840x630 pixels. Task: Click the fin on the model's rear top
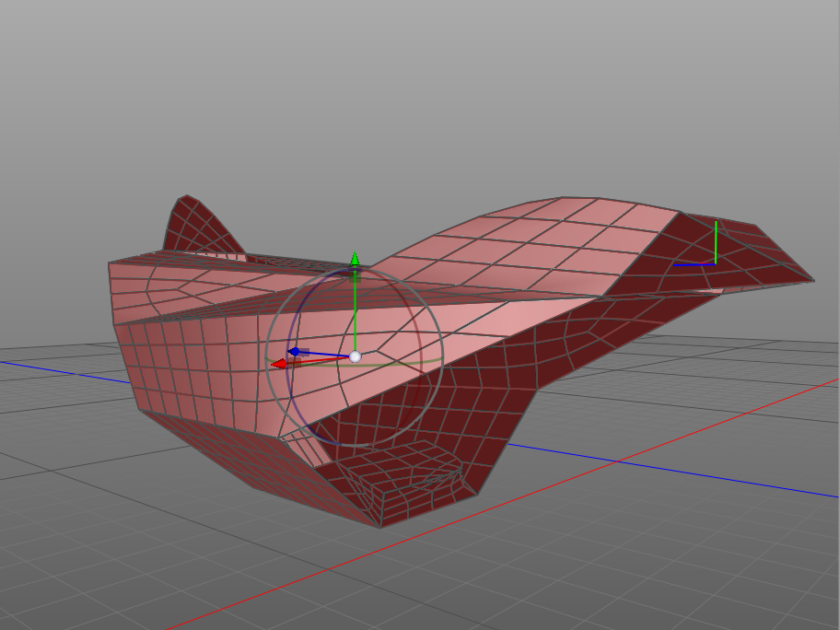(x=201, y=227)
